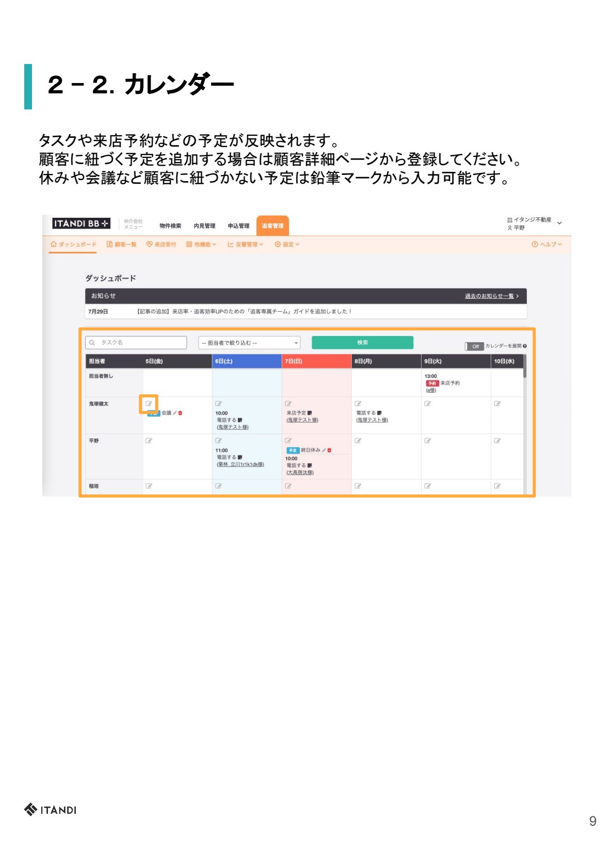Add event for 鬼塚健太 on 10日(水)
The image size is (614, 868).
click(497, 404)
